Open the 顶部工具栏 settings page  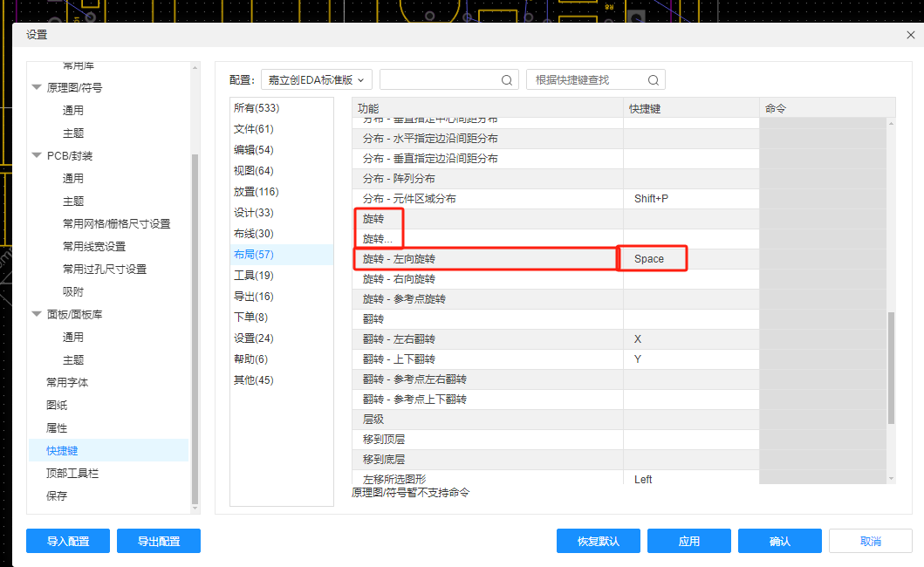click(x=72, y=474)
